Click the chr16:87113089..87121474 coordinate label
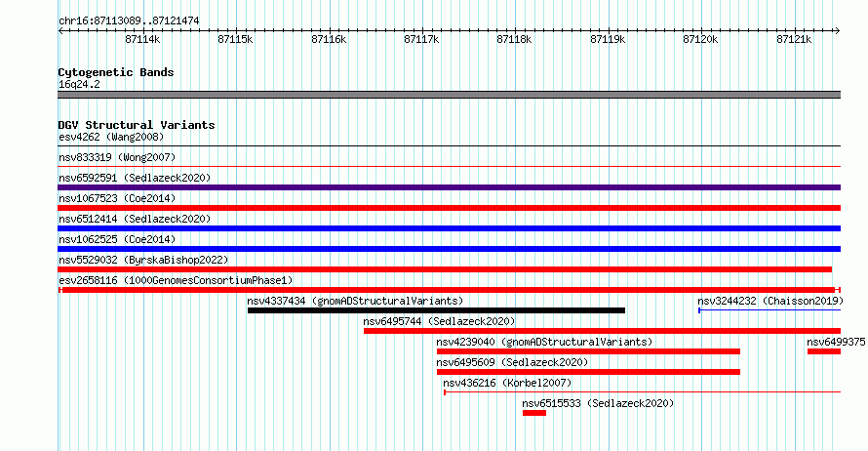The height and width of the screenshot is (451, 868). point(129,21)
